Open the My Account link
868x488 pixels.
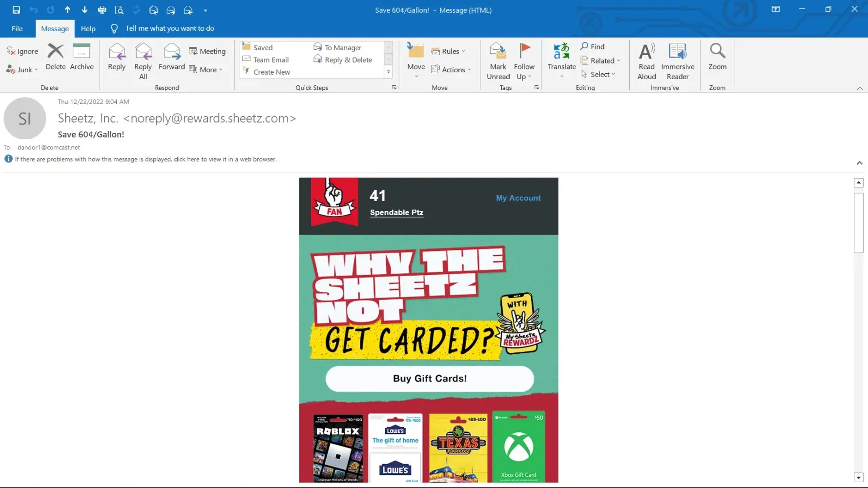(x=518, y=198)
